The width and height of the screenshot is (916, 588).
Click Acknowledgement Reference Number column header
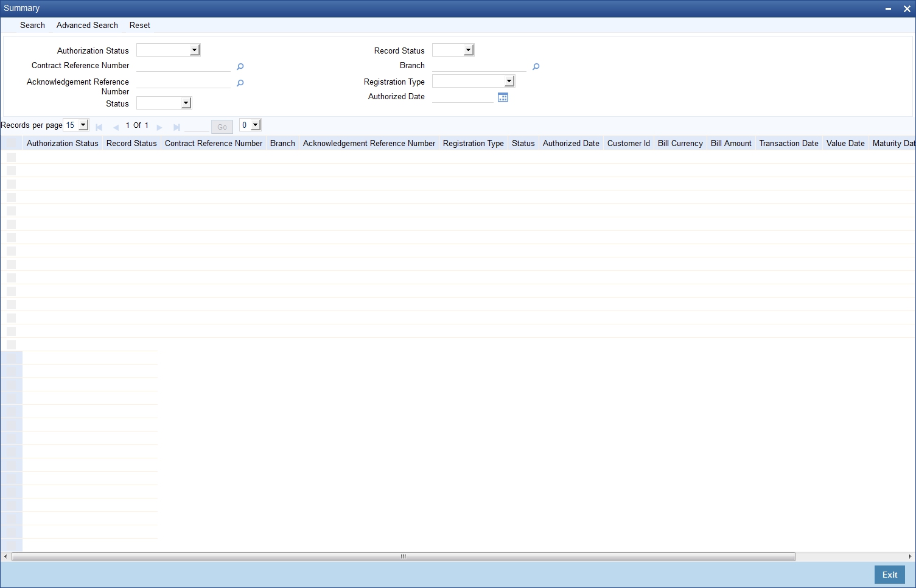pos(369,143)
